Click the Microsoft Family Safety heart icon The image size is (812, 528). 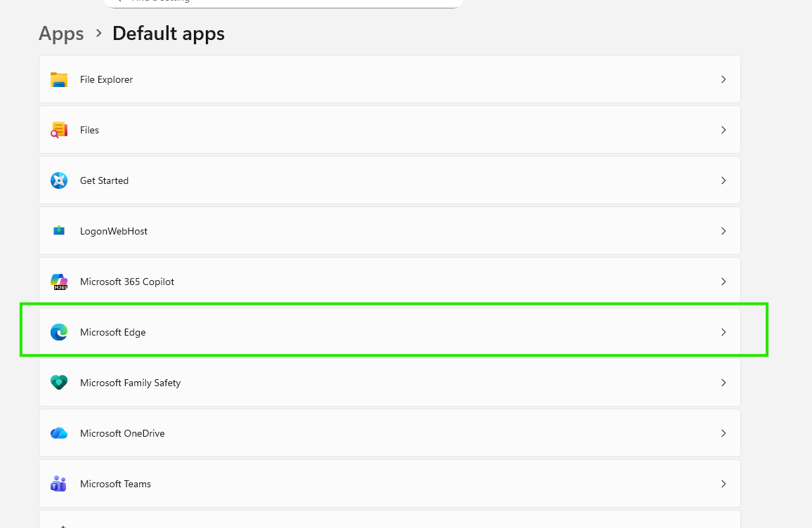pyautogui.click(x=59, y=383)
